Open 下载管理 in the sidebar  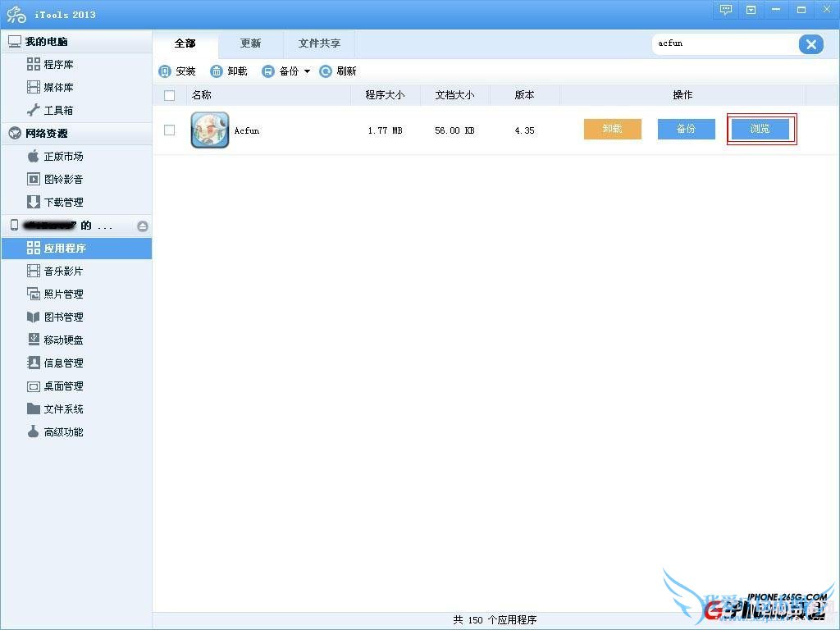[59, 202]
